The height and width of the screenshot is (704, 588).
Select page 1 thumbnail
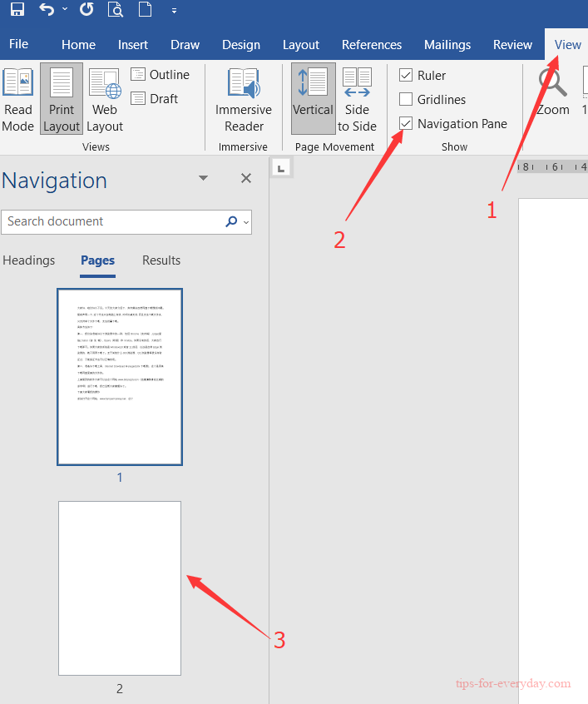(120, 377)
